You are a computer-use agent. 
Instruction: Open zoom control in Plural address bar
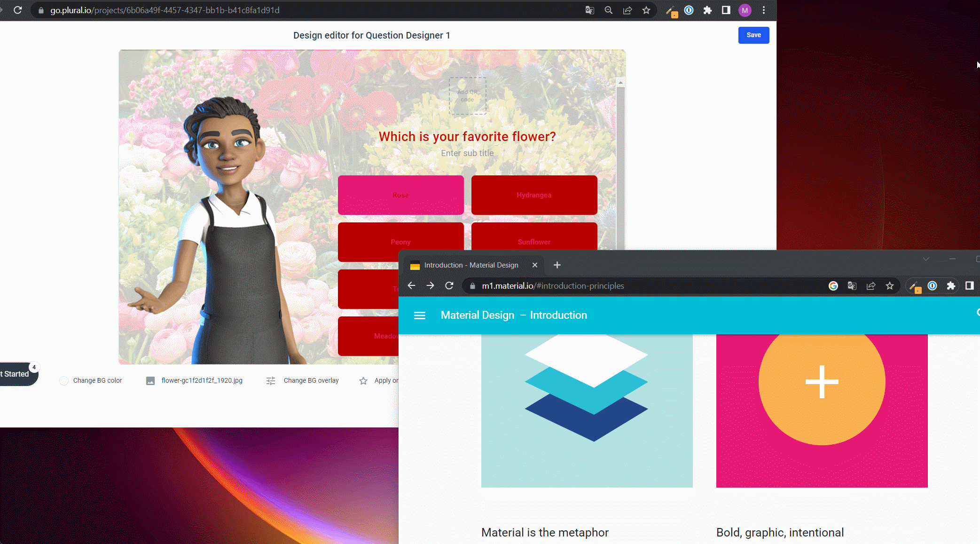[608, 10]
